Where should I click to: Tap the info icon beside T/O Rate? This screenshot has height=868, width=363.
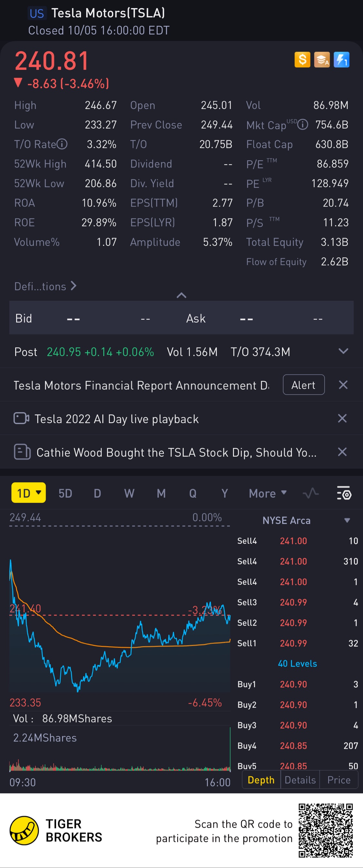(x=62, y=144)
